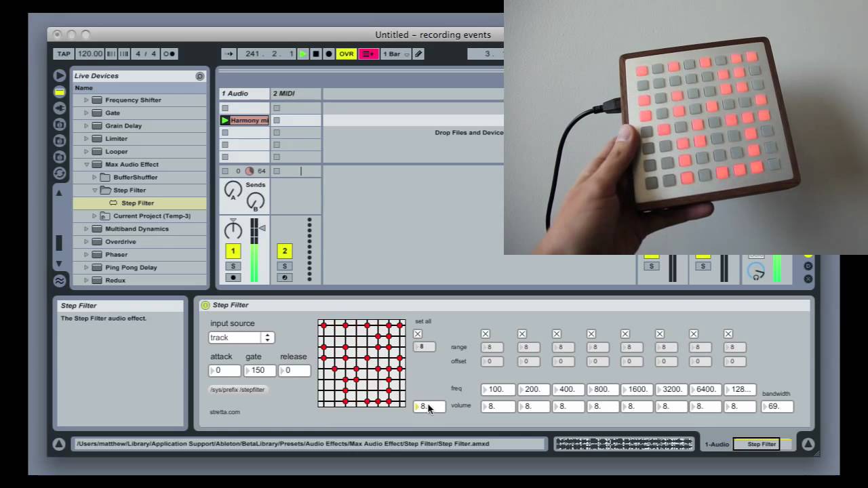Click the Send B knob
The width and height of the screenshot is (868, 488).
coord(256,201)
